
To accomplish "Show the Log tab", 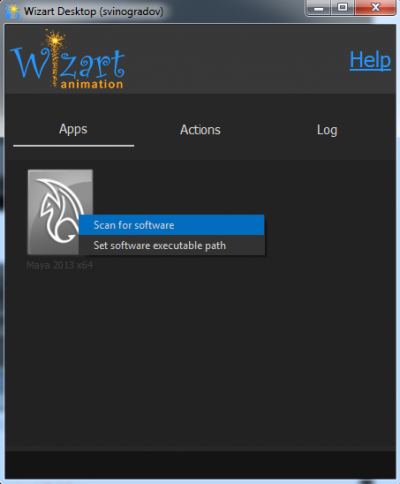I will pos(327,130).
